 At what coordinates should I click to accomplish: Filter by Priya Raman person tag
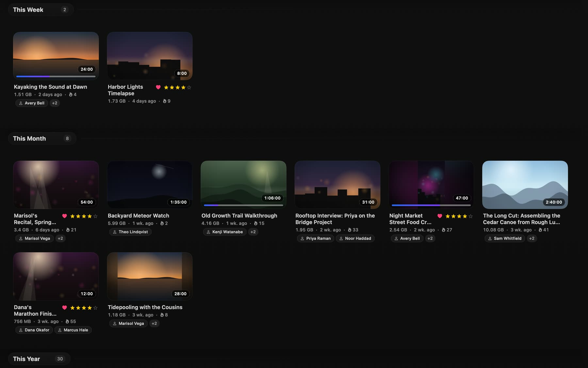click(316, 238)
